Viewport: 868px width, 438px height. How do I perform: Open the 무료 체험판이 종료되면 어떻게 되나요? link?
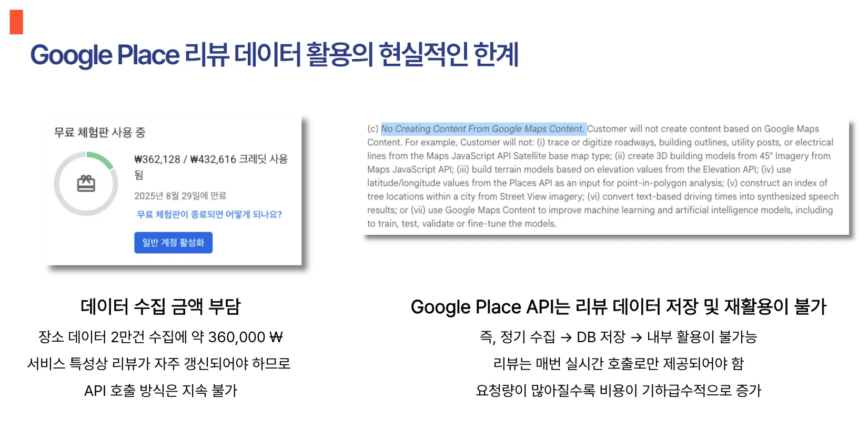pyautogui.click(x=209, y=214)
